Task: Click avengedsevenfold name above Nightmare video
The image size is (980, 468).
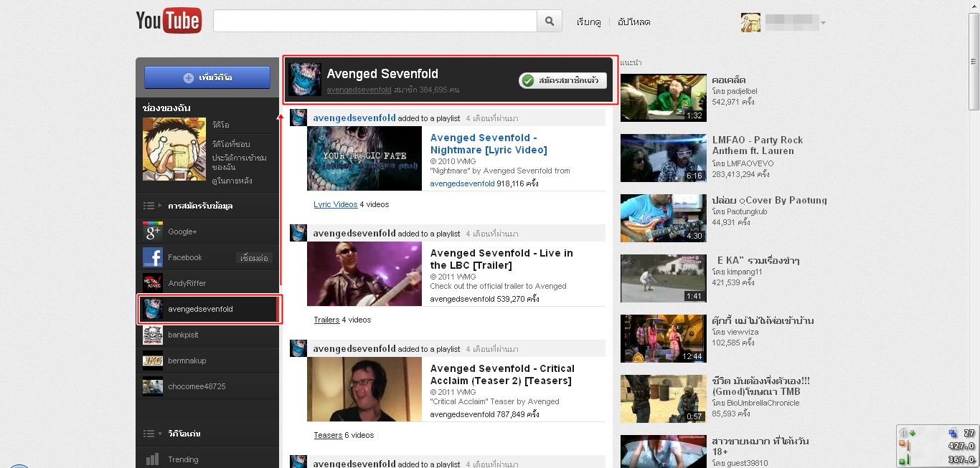Action: (x=354, y=118)
